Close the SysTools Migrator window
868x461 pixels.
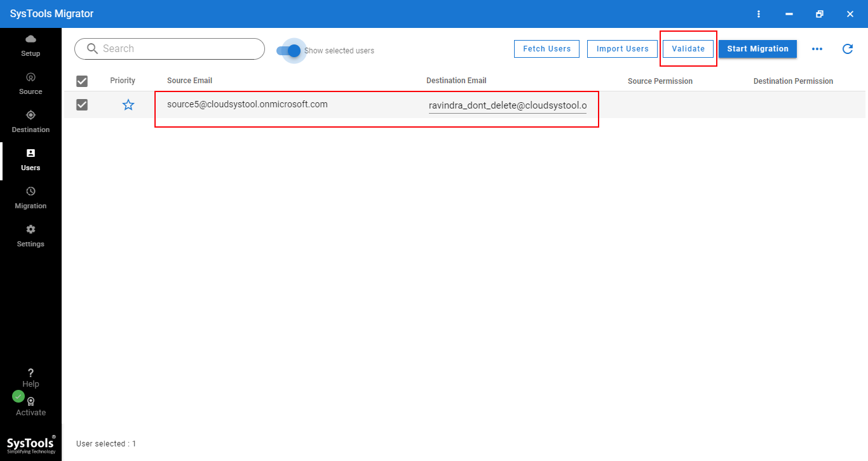pyautogui.click(x=850, y=14)
